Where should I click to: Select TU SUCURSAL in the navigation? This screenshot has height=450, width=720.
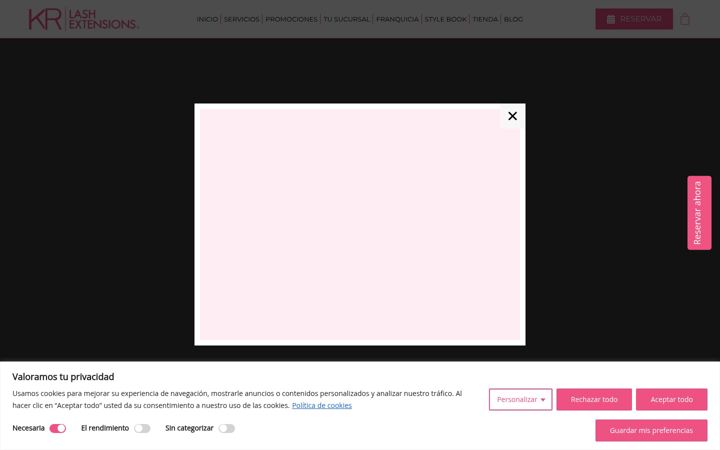coord(346,19)
